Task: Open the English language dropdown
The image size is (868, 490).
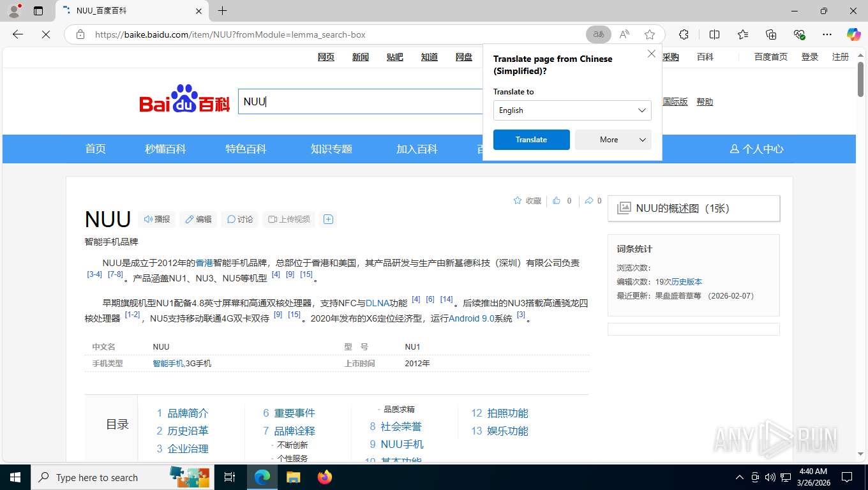Action: pyautogui.click(x=572, y=110)
